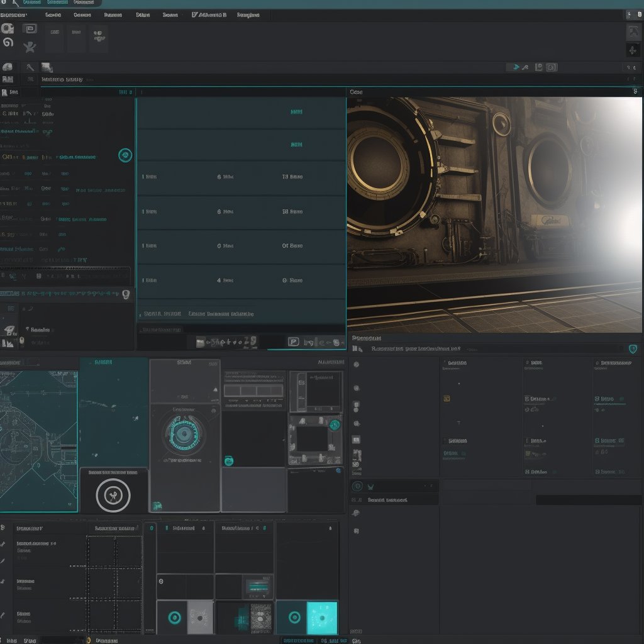The width and height of the screenshot is (644, 644).
Task: Click the teal glowing dial in grey card
Action: coord(184,433)
